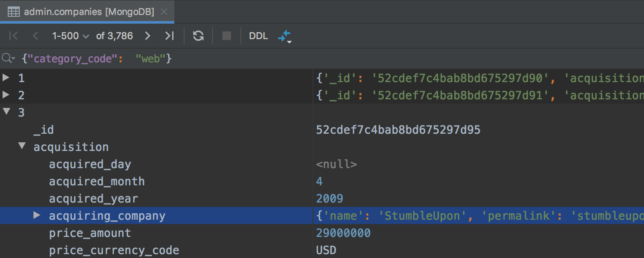This screenshot has width=644, height=258.
Task: Expand row 1
Action: point(6,78)
